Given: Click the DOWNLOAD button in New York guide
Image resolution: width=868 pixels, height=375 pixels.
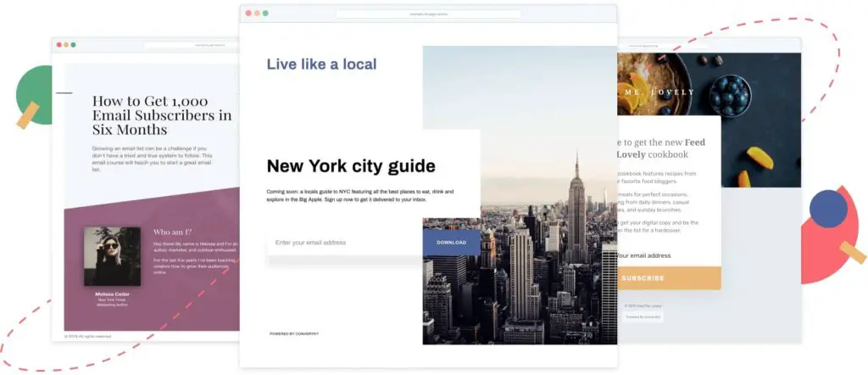Looking at the screenshot, I should [451, 243].
